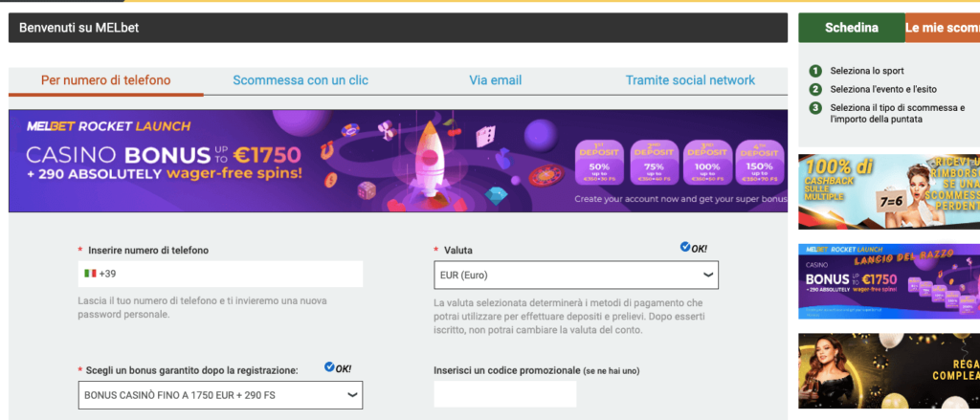Open the 100% cashback sulle multiple banner
980x420 pixels.
[889, 191]
